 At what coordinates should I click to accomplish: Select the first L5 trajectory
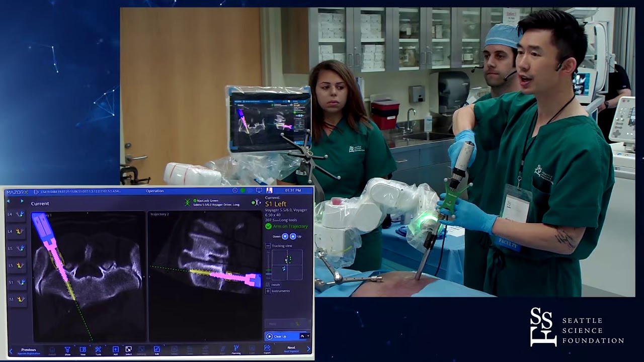tap(16, 248)
